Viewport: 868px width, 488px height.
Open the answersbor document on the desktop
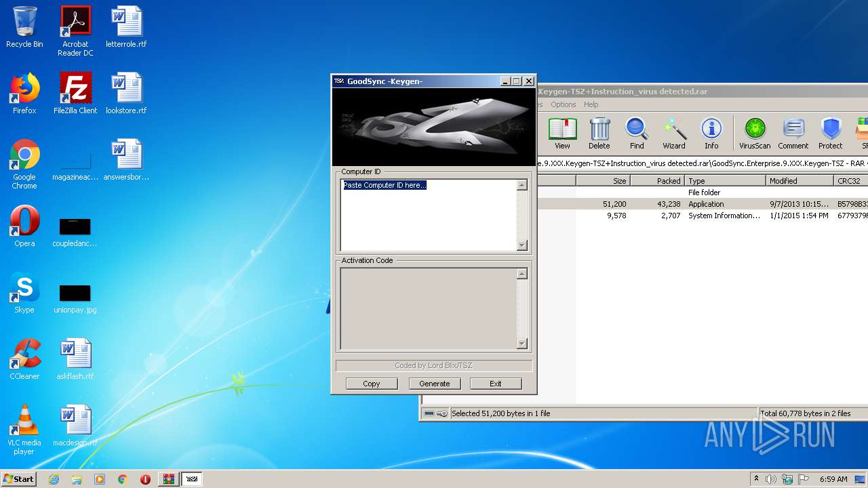pyautogui.click(x=126, y=160)
